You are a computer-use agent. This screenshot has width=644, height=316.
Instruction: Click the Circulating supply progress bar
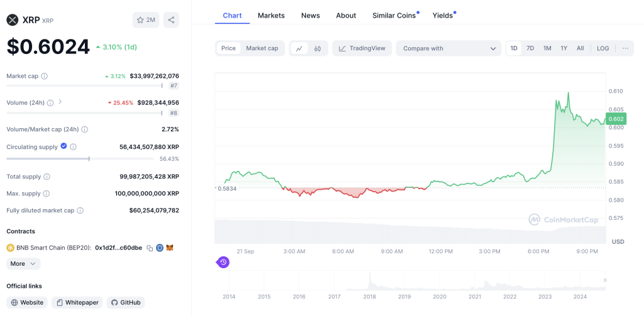(x=80, y=159)
